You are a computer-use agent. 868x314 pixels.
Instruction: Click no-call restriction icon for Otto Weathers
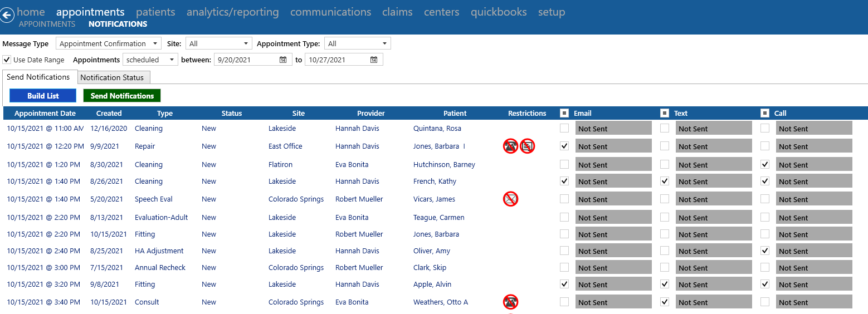(x=510, y=302)
